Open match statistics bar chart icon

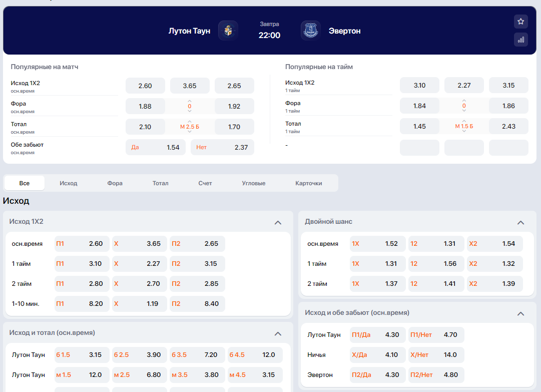(x=520, y=40)
